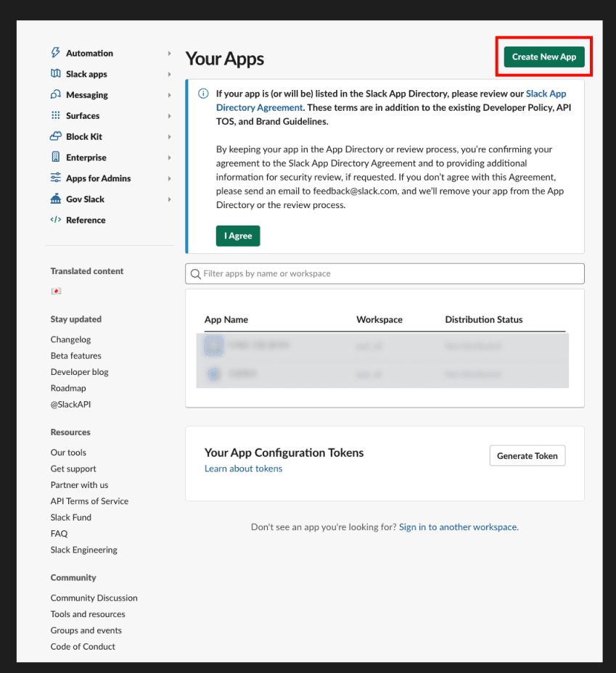Click the Surfaces grid icon
This screenshot has width=616, height=673.
click(x=56, y=115)
